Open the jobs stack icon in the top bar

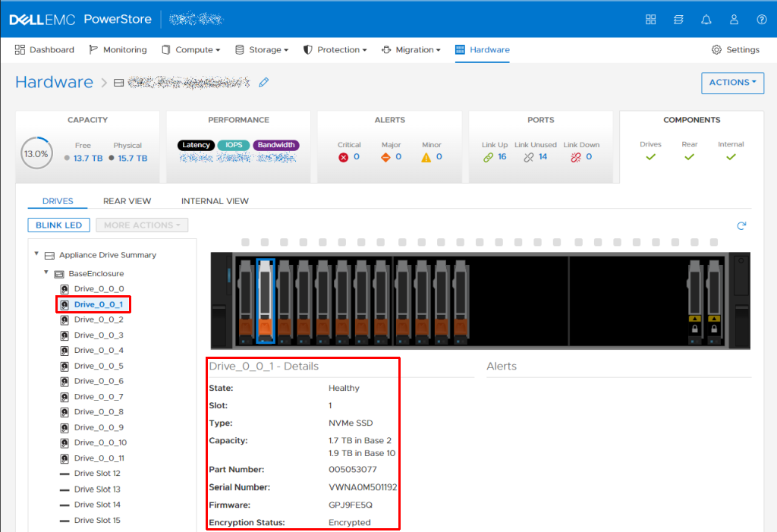click(x=678, y=19)
